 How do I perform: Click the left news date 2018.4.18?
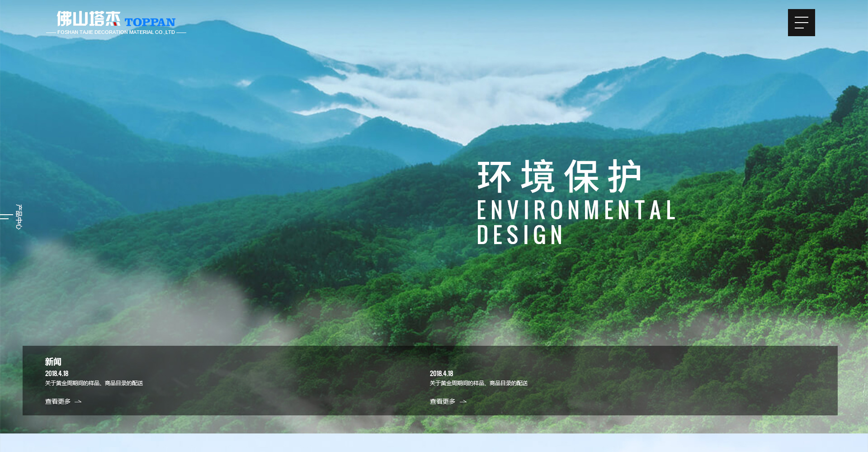57,373
